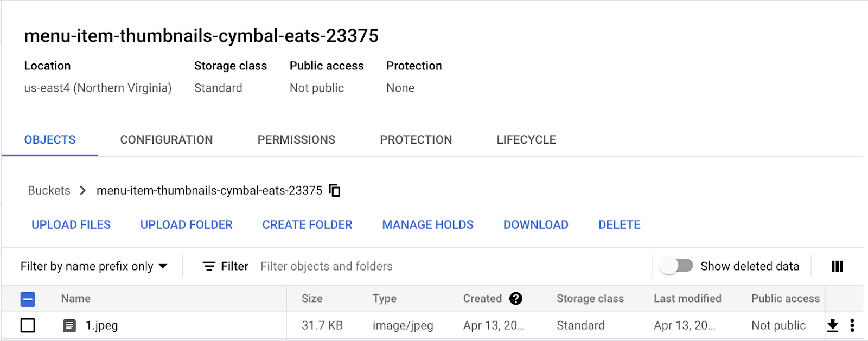Viewport: 868px width, 341px height.
Task: Open the Lifecycle tab
Action: tap(526, 140)
